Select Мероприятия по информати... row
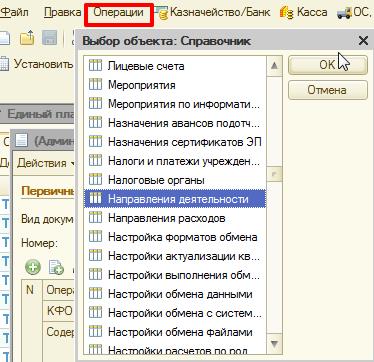Screen dimensions: 374x362 point(175,104)
